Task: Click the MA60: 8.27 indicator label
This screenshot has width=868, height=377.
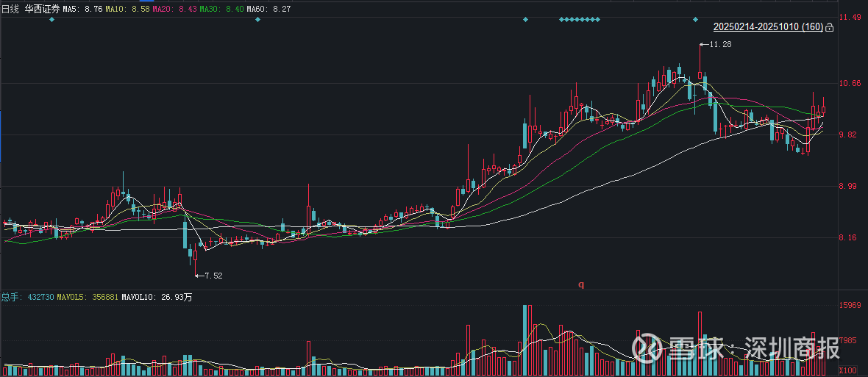Action: (268, 10)
